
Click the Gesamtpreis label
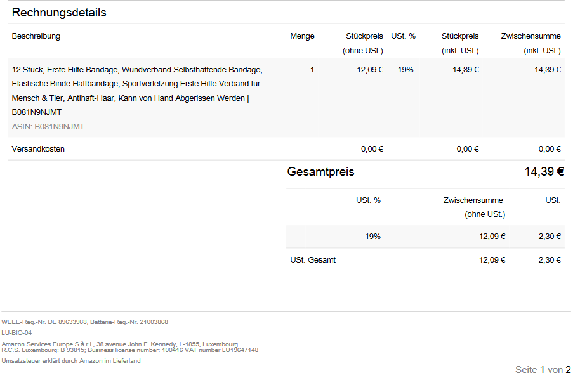(320, 172)
